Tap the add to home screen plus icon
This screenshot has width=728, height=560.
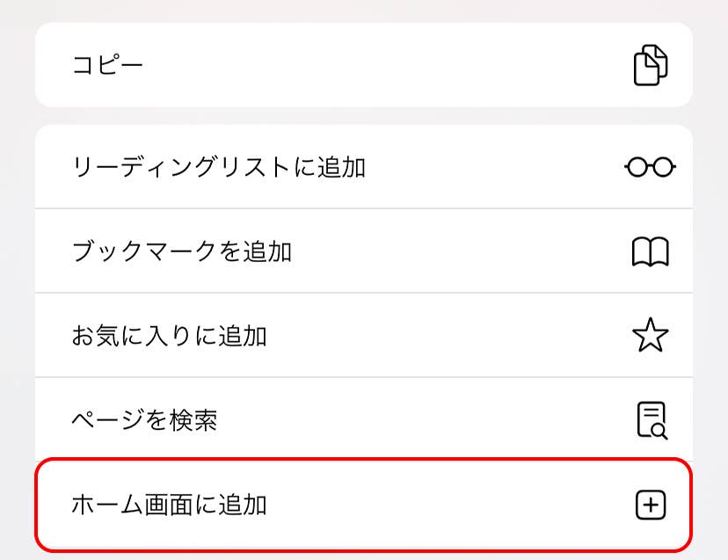tap(650, 505)
